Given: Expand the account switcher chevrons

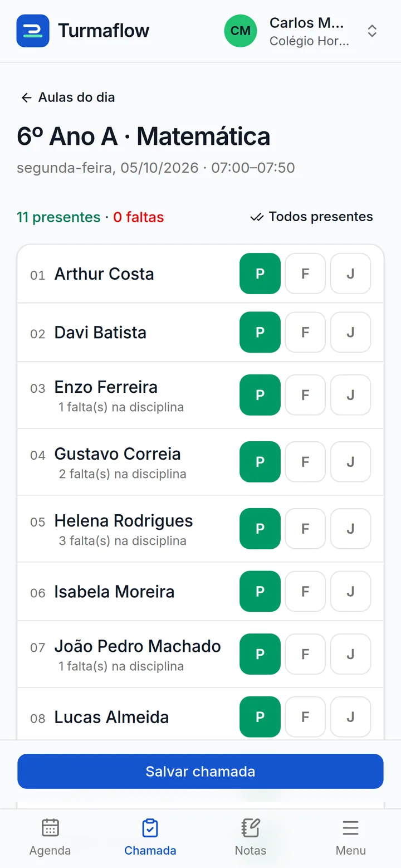Looking at the screenshot, I should (x=372, y=31).
